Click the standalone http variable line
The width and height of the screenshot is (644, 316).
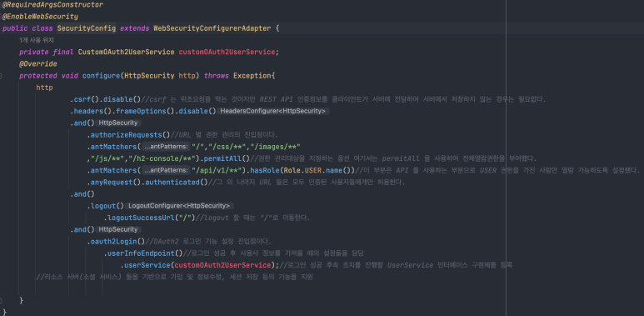pos(44,88)
